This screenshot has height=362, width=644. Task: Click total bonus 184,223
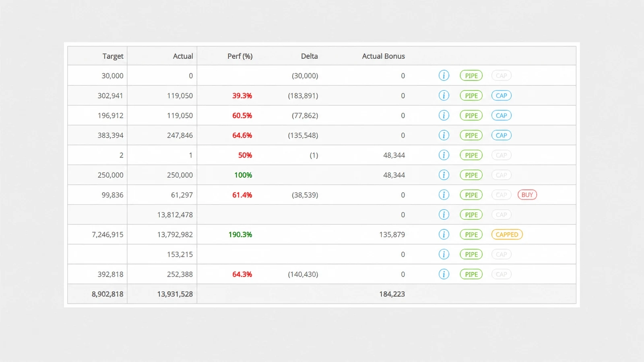click(x=392, y=294)
